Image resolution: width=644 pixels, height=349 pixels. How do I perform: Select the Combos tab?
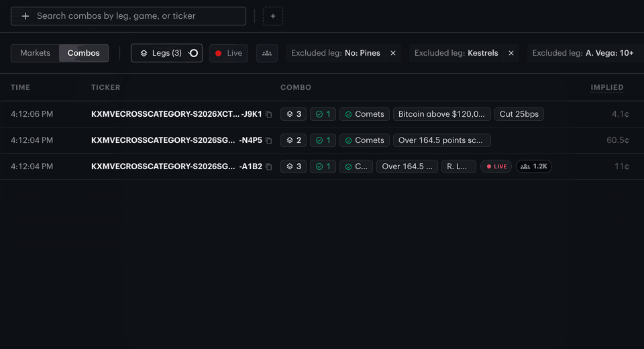point(83,53)
